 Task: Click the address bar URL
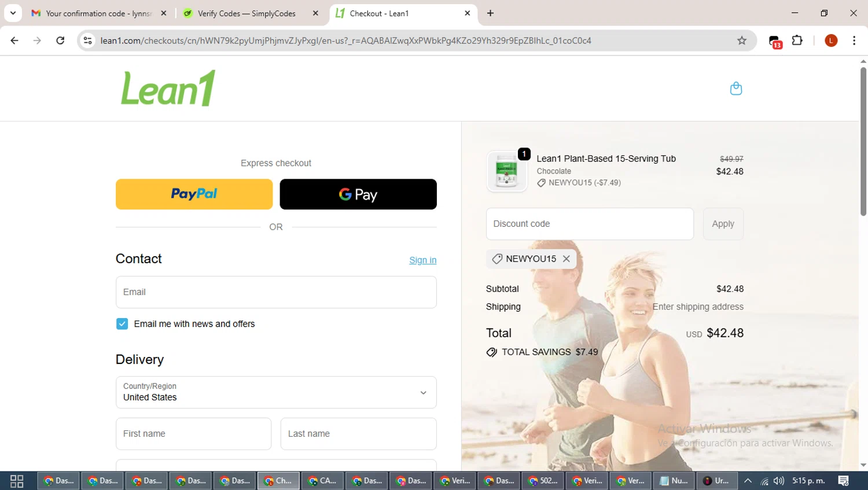345,40
